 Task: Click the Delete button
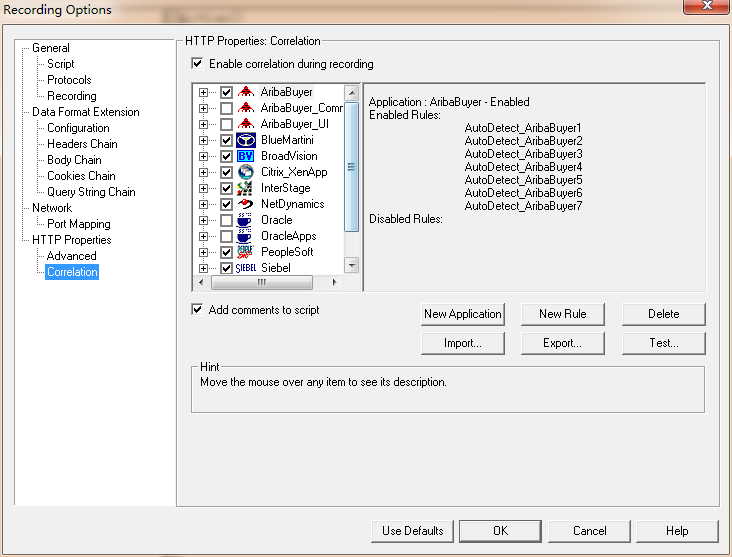click(x=663, y=314)
